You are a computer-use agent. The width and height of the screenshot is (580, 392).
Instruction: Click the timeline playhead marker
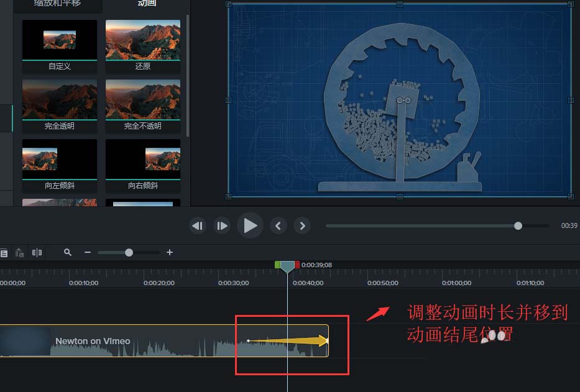coord(287,267)
